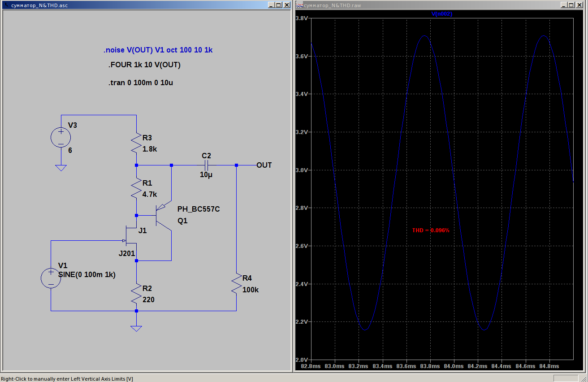The width and height of the screenshot is (588, 382).
Task: Click the 84.0ms horizontal axis label
Action: point(454,366)
